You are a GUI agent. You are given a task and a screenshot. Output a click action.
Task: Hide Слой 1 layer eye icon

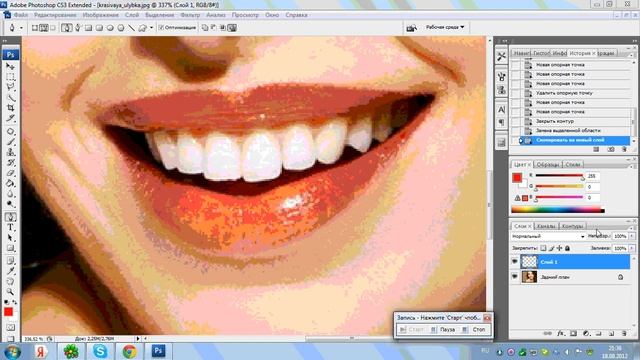[515, 261]
